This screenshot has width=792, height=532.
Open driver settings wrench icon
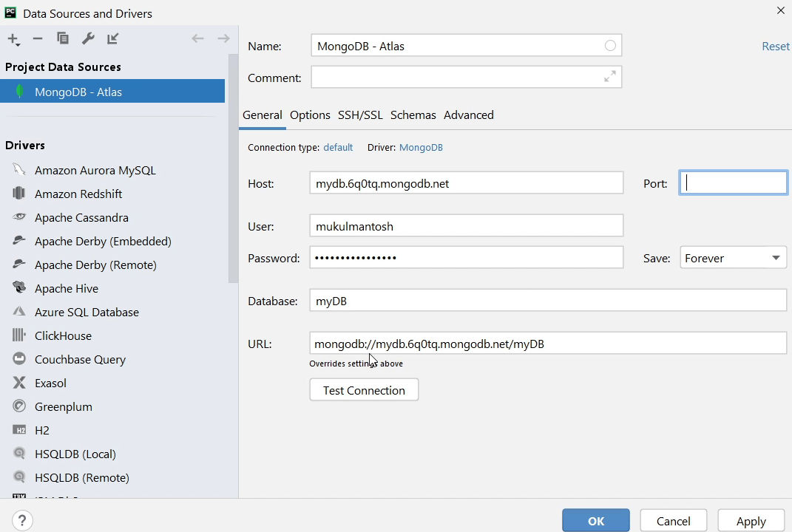[87, 39]
